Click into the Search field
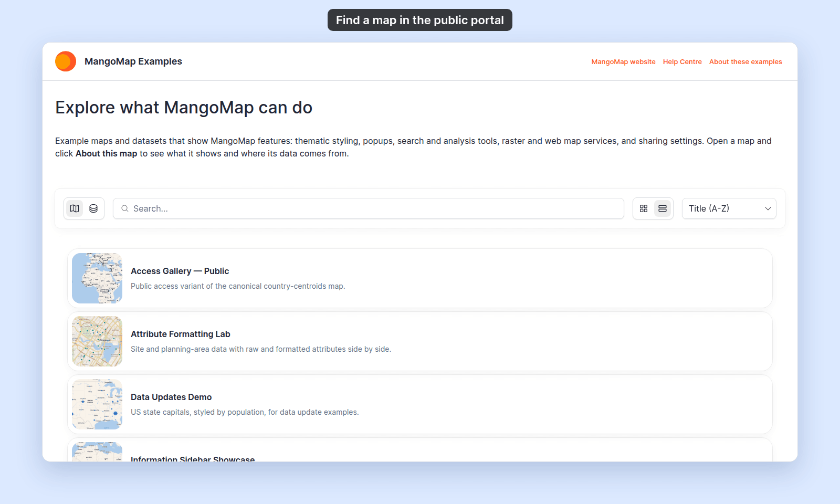 pos(369,208)
